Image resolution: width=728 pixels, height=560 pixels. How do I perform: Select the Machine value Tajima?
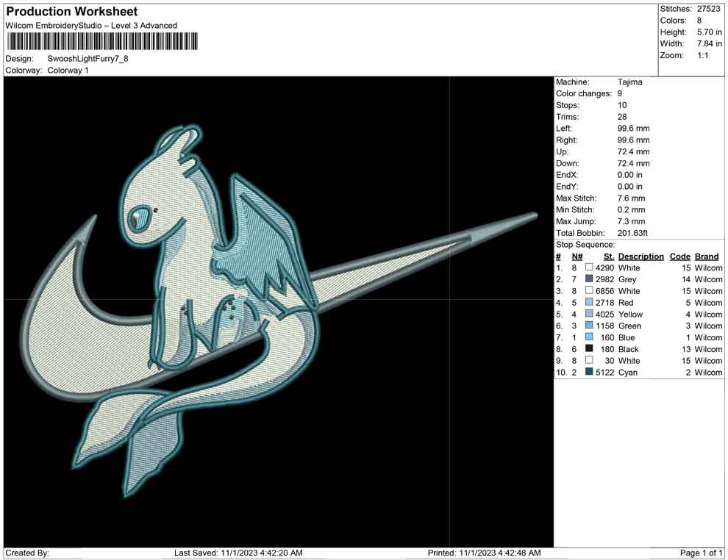click(629, 82)
